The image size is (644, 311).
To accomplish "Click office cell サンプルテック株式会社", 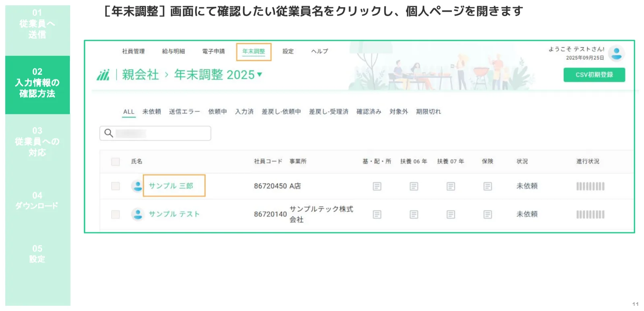I will pos(321,214).
